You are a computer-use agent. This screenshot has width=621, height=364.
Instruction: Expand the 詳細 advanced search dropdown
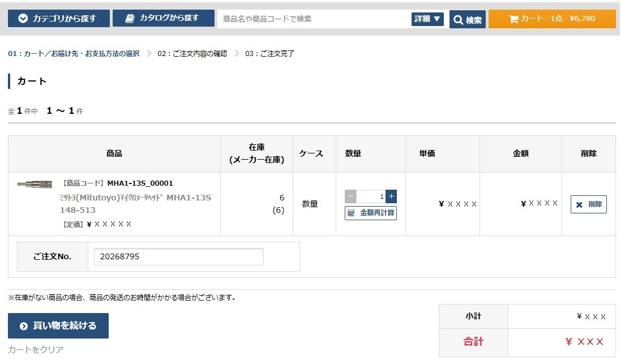click(427, 19)
